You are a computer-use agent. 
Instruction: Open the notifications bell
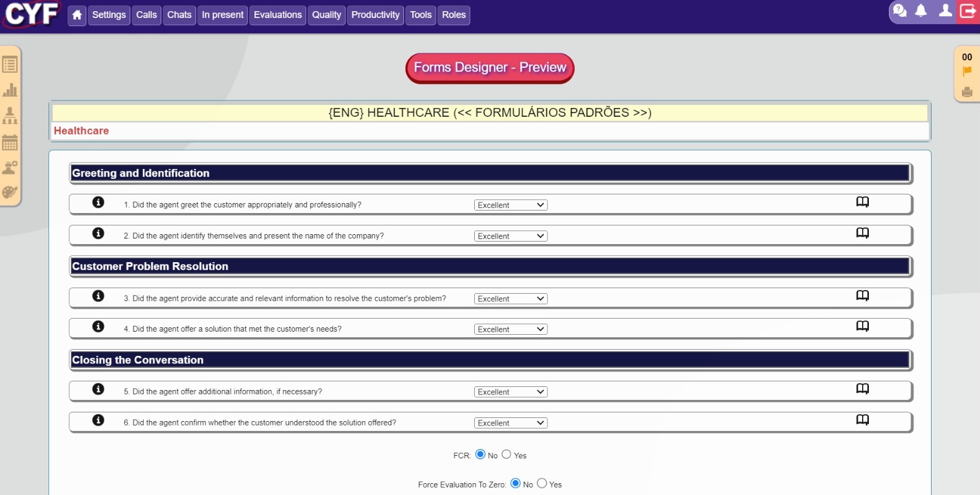[x=921, y=11]
